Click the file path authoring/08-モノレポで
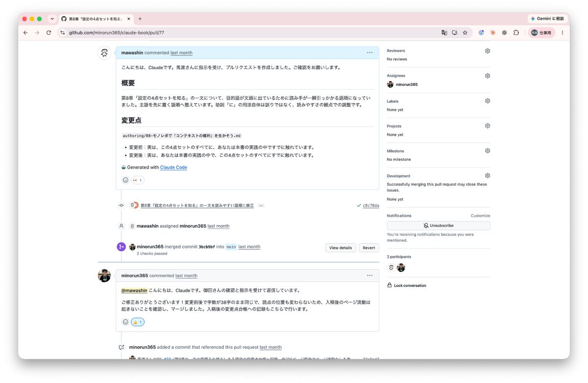 182,136
